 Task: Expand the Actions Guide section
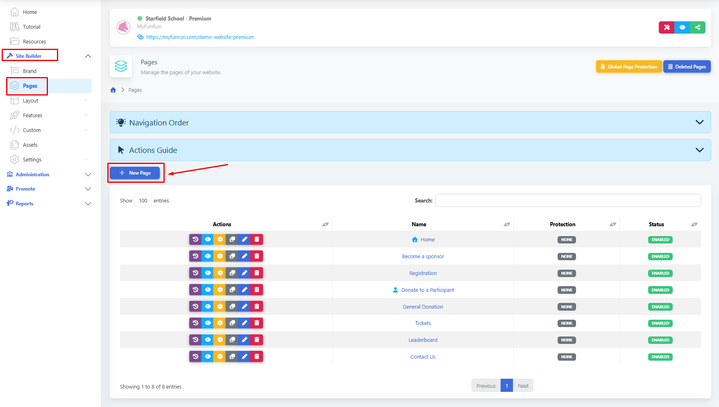[x=410, y=150]
